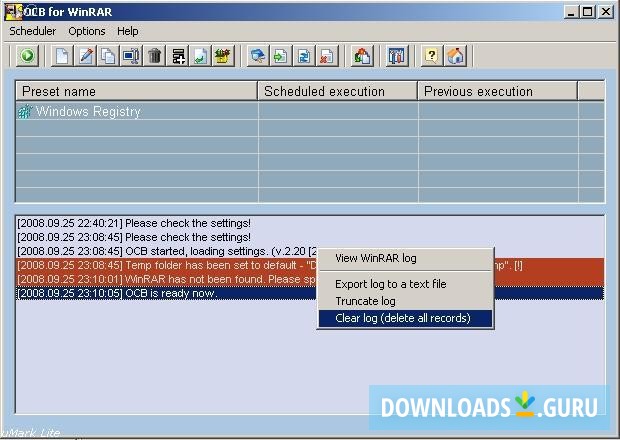This screenshot has width=620, height=440.
Task: Click the orange house home icon
Action: (x=455, y=56)
